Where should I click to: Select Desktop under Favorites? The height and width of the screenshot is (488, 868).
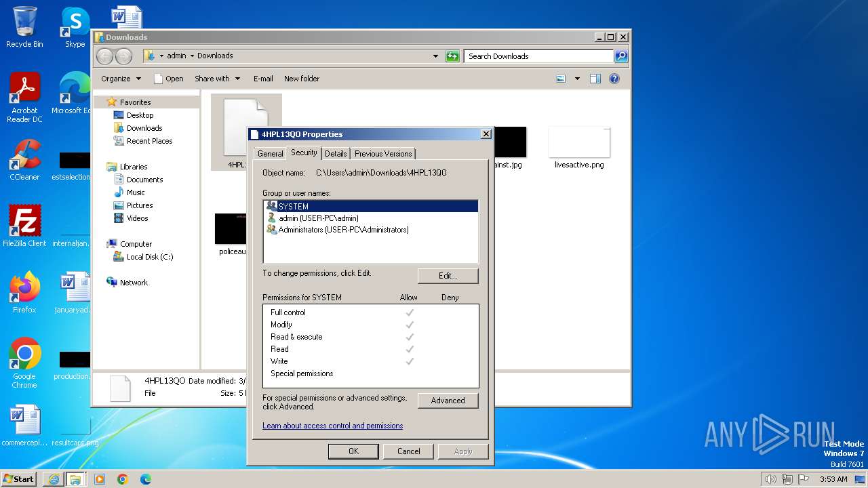140,115
